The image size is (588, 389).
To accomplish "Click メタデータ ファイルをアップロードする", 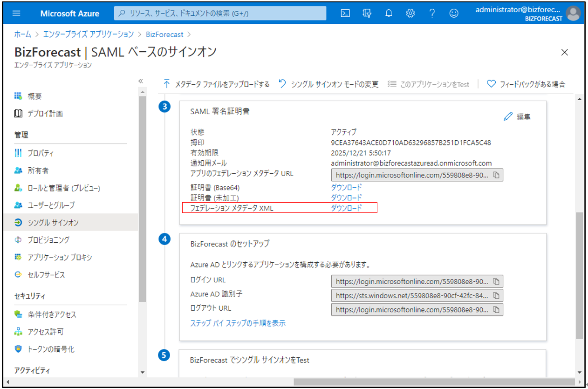I will [x=217, y=84].
